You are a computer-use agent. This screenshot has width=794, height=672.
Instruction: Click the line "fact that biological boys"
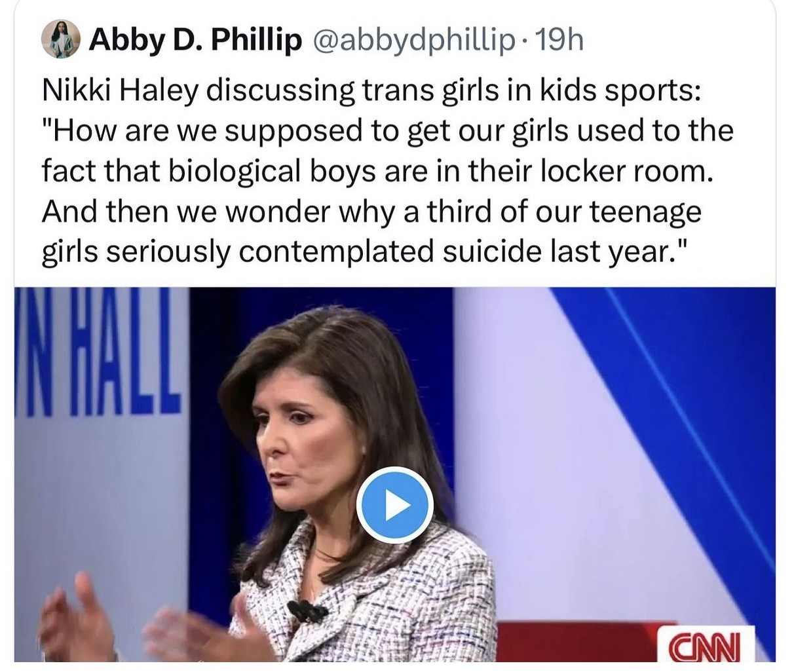click(376, 171)
